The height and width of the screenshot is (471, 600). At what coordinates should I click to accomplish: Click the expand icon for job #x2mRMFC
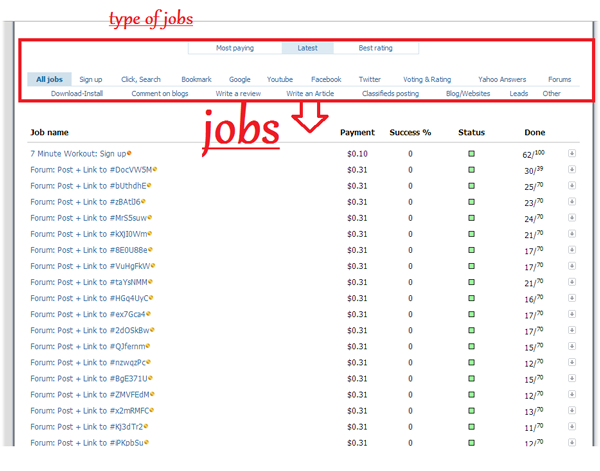[572, 411]
